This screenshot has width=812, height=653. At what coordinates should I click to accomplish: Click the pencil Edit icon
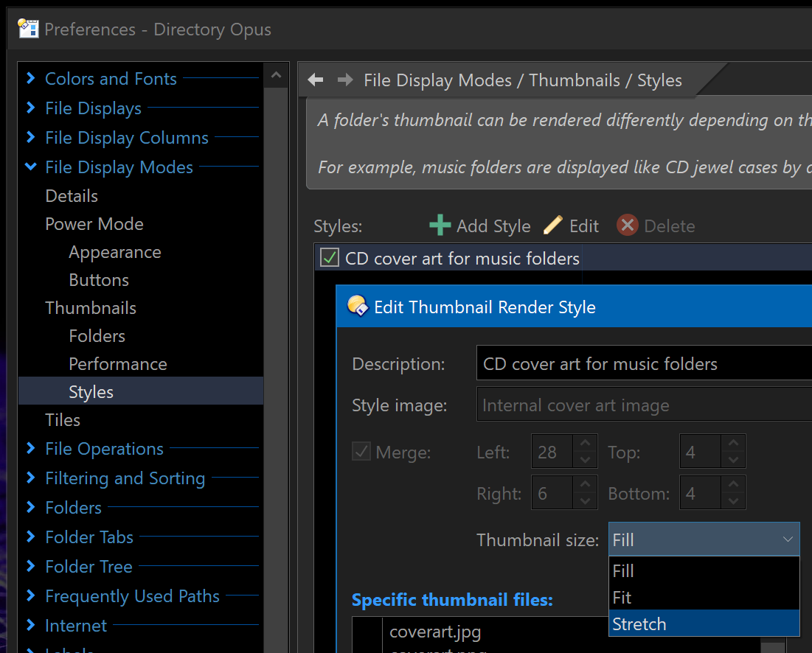[553, 225]
